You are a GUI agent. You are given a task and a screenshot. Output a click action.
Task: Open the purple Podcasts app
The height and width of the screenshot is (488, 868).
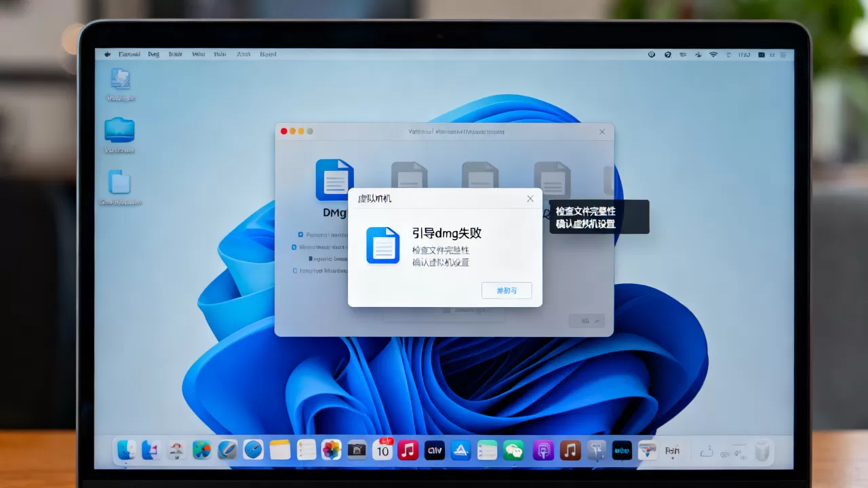point(543,449)
